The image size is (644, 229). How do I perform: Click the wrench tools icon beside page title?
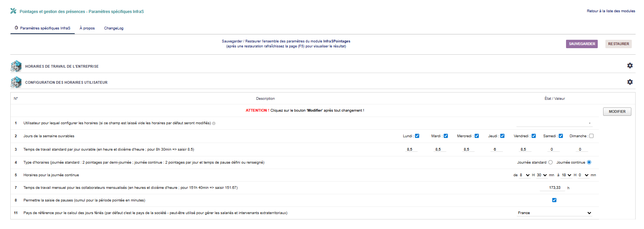click(13, 11)
